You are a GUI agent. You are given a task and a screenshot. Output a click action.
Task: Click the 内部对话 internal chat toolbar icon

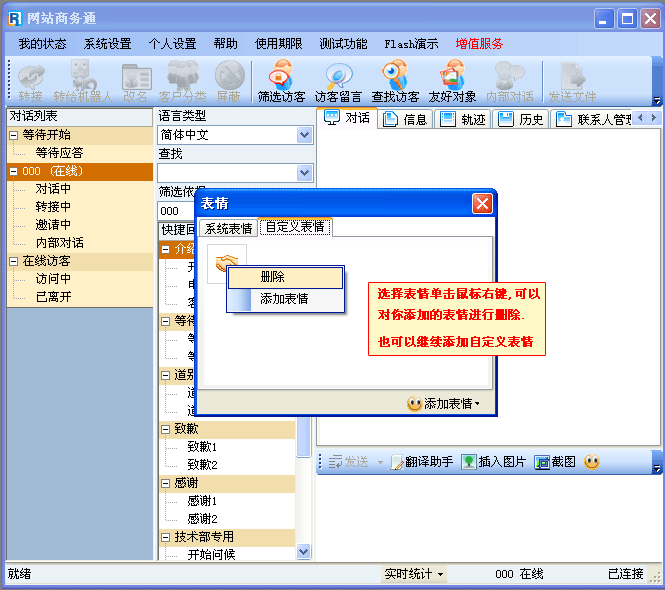click(510, 81)
